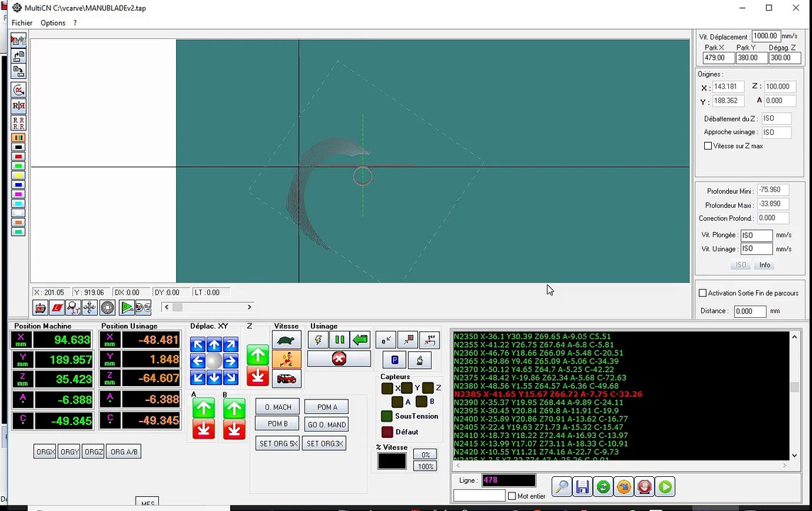Click the red stop icon below code list

(644, 487)
